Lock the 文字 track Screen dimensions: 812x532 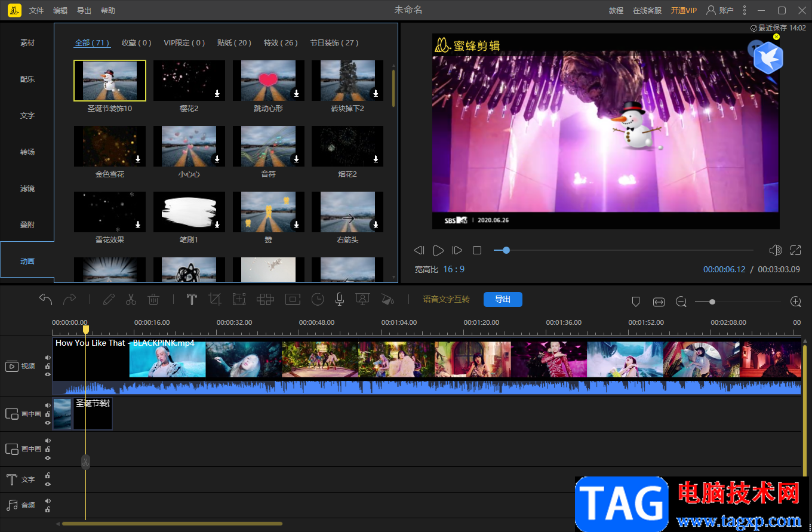click(48, 476)
